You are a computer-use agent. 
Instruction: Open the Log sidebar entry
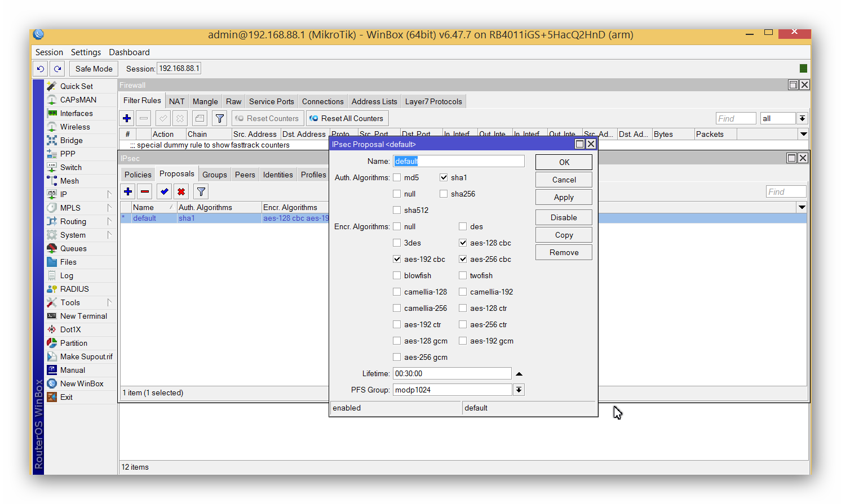coord(67,275)
